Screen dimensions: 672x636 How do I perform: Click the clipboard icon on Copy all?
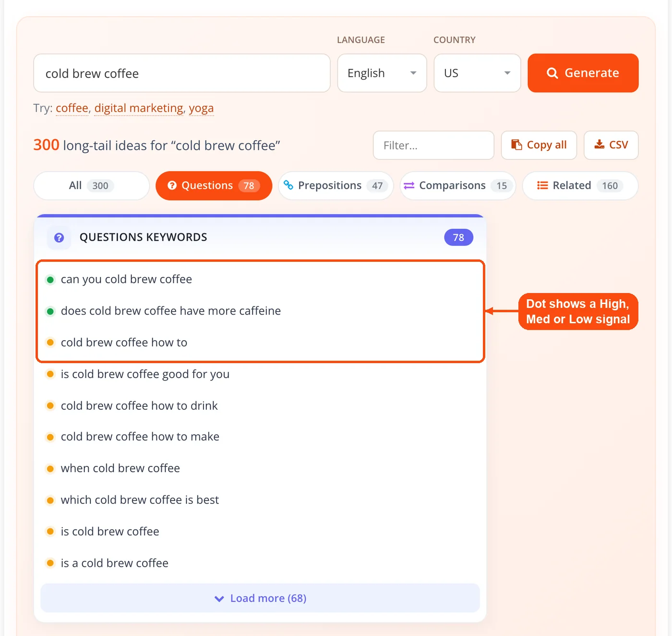coord(516,145)
